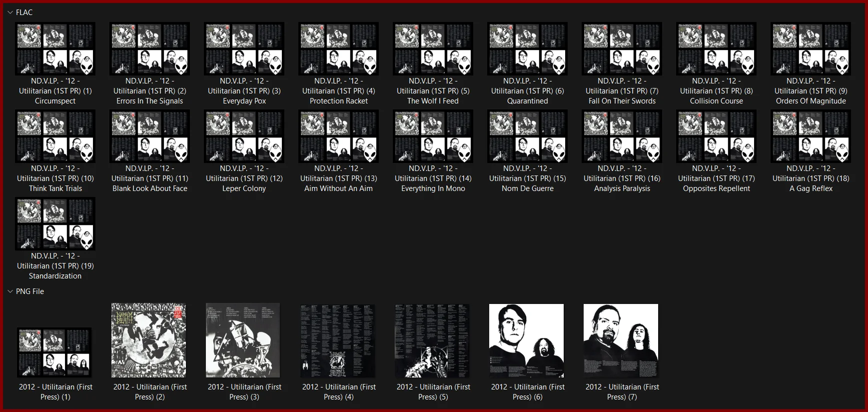The height and width of the screenshot is (412, 868).
Task: Click the file name ending in Quarantined
Action: (x=527, y=91)
